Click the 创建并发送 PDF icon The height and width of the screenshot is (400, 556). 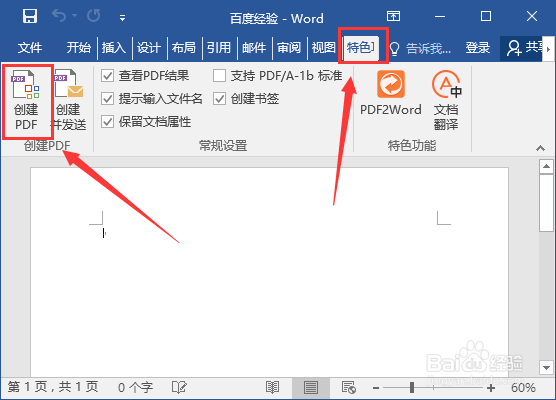[69, 100]
